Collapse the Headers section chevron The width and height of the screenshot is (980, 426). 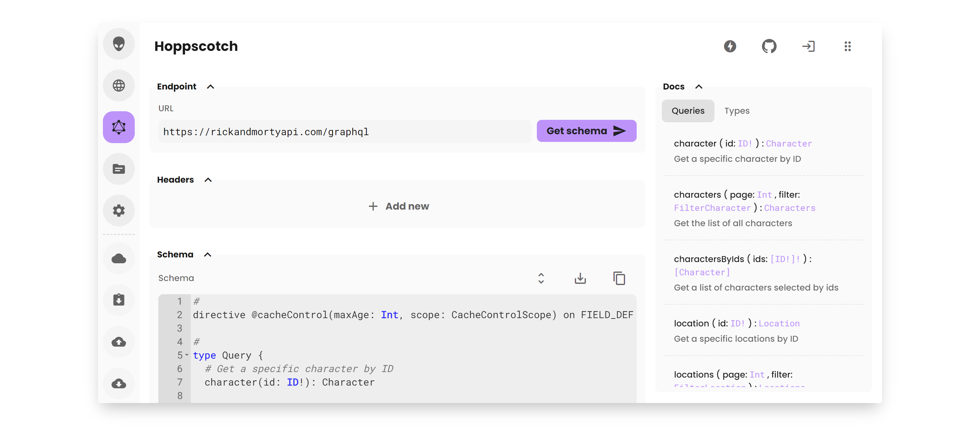pyautogui.click(x=208, y=180)
